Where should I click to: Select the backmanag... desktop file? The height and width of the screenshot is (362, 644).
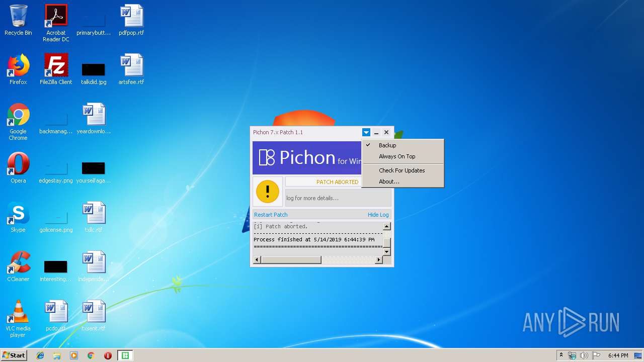56,122
